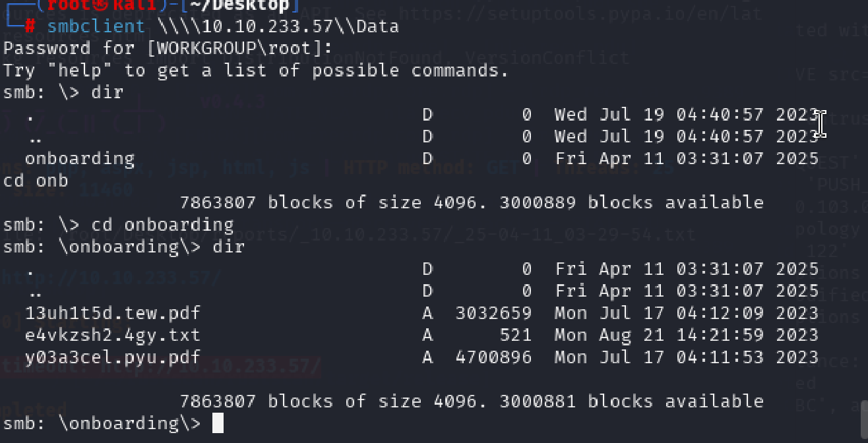The width and height of the screenshot is (868, 443).
Task: Click the Fri Apr 11 03:31:07 2025 onboarding date
Action: [687, 158]
